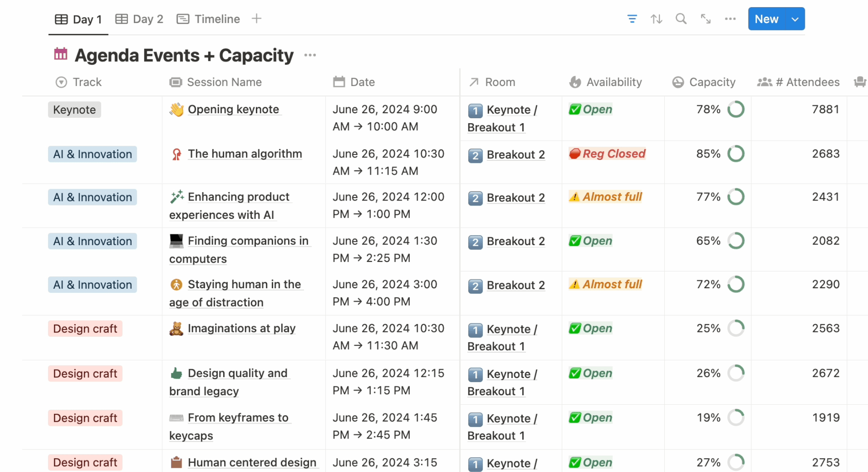Click the Date column calendar header icon
Screen dimensions: 868x472
click(339, 82)
